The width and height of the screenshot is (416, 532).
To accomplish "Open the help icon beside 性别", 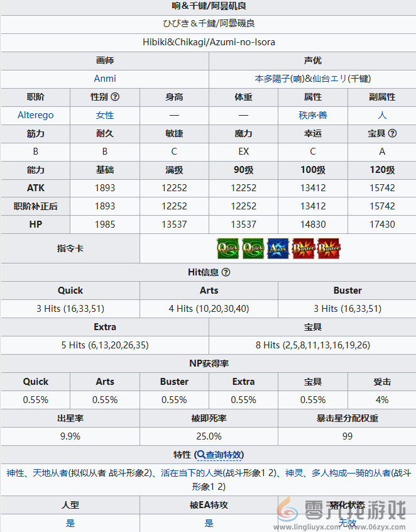I will click(x=115, y=97).
